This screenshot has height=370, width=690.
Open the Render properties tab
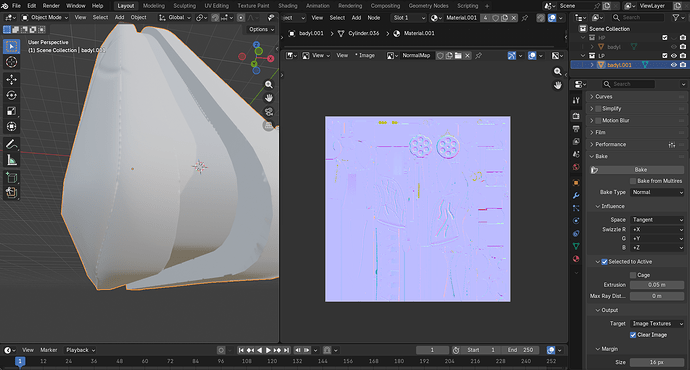576,116
